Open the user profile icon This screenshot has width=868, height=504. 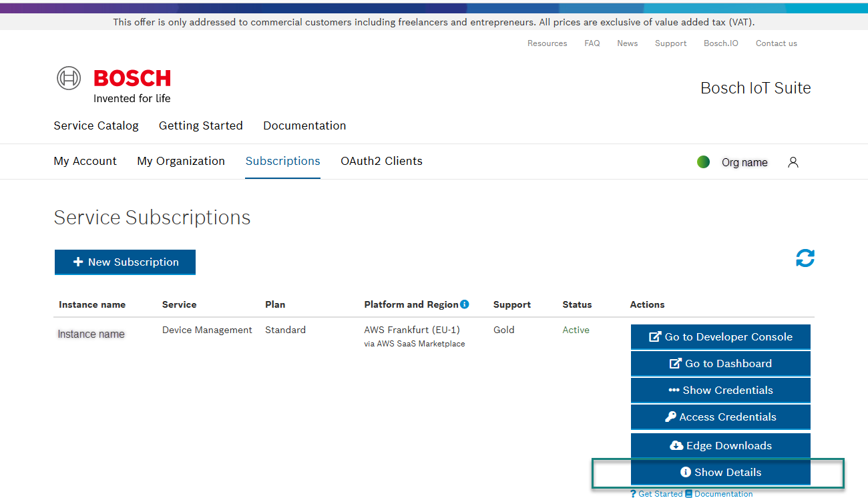click(x=793, y=162)
